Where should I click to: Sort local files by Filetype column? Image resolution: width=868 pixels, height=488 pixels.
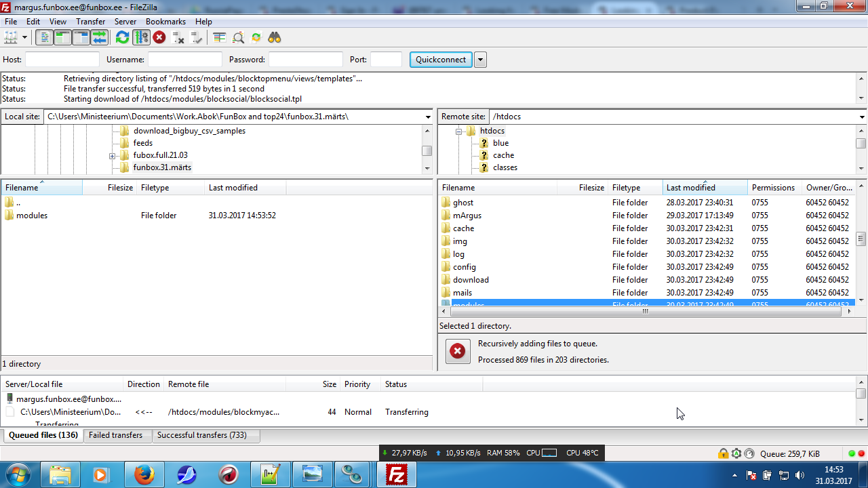170,188
